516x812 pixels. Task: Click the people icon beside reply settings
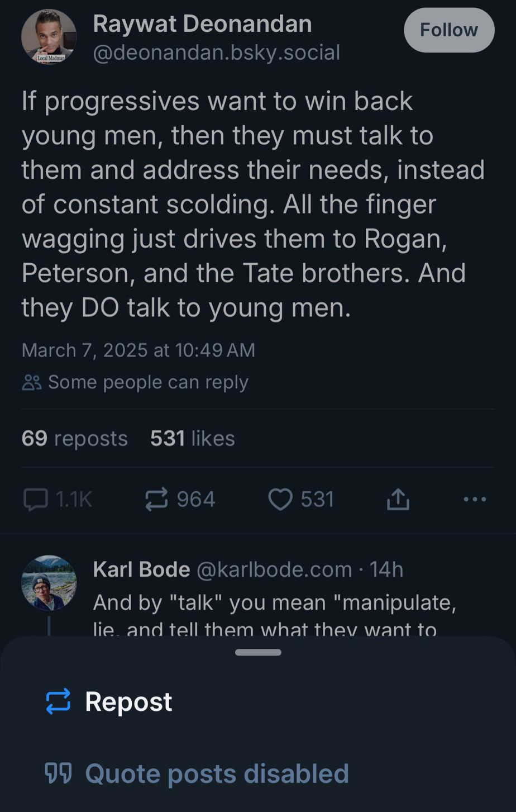pyautogui.click(x=31, y=382)
